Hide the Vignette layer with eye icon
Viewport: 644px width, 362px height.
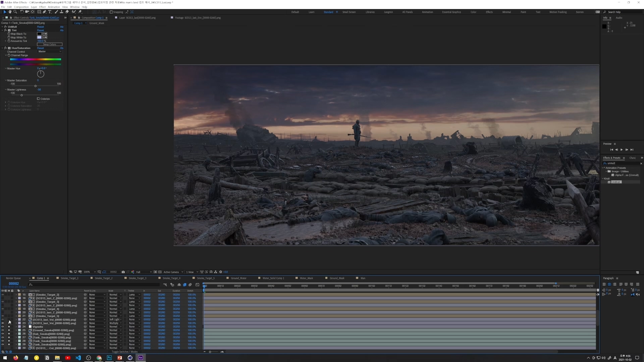[3, 327]
